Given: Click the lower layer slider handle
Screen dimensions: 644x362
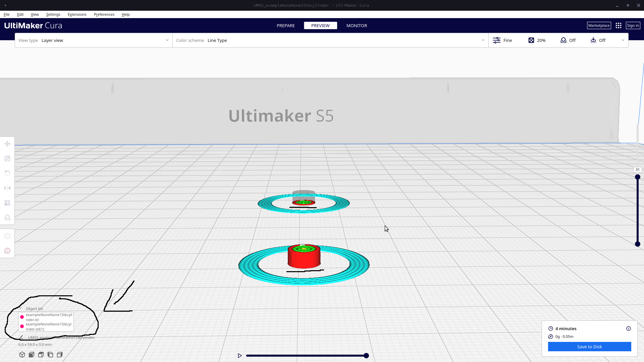Looking at the screenshot, I should (x=638, y=244).
